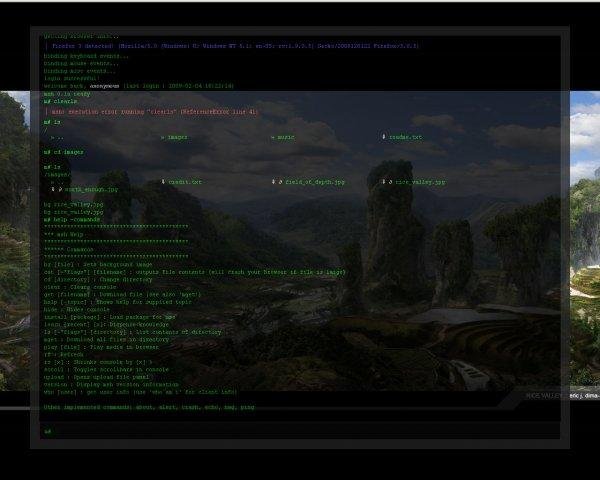Select help line 'version : Display msh version'
The width and height of the screenshot is (600, 480).
tap(111, 384)
